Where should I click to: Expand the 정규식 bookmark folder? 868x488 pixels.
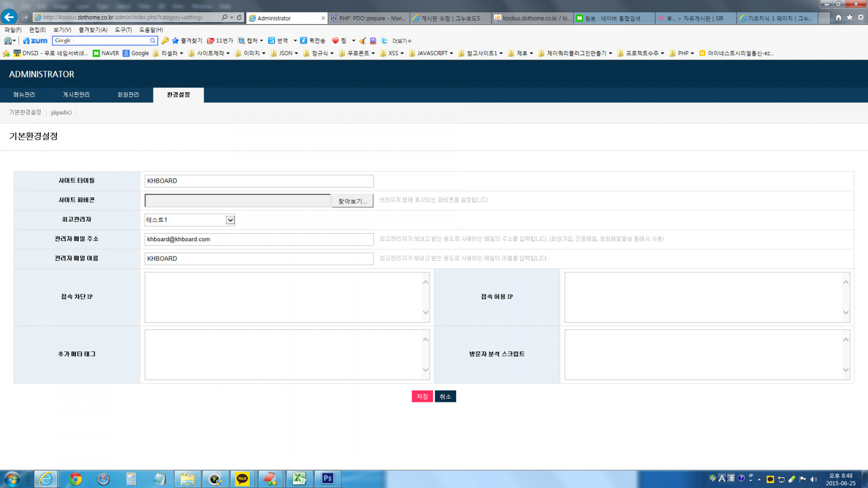[319, 53]
